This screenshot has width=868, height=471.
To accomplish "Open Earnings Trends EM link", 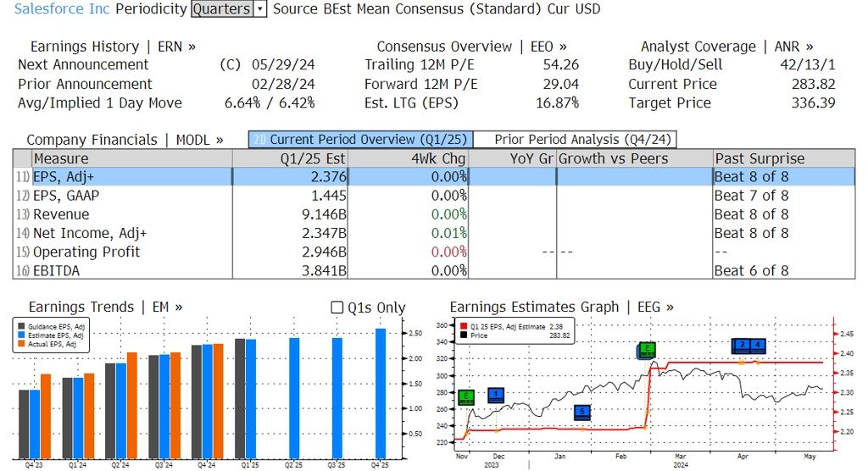I will 105,308.
